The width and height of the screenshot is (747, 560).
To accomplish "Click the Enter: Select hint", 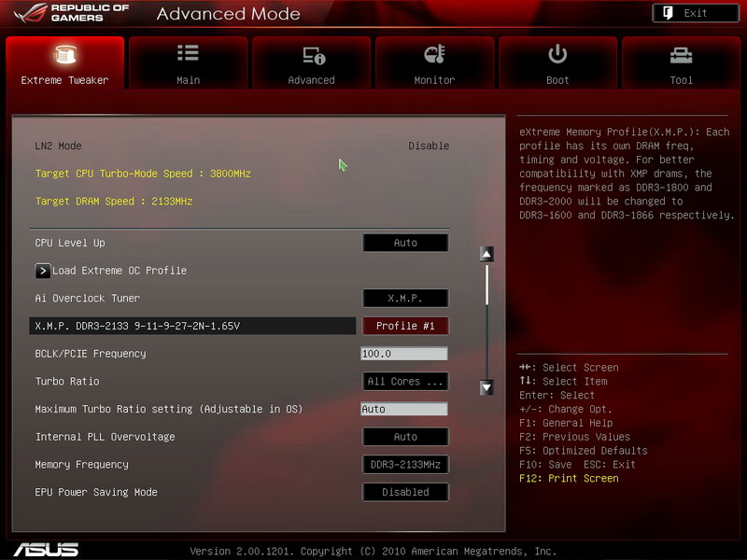I will (x=557, y=396).
